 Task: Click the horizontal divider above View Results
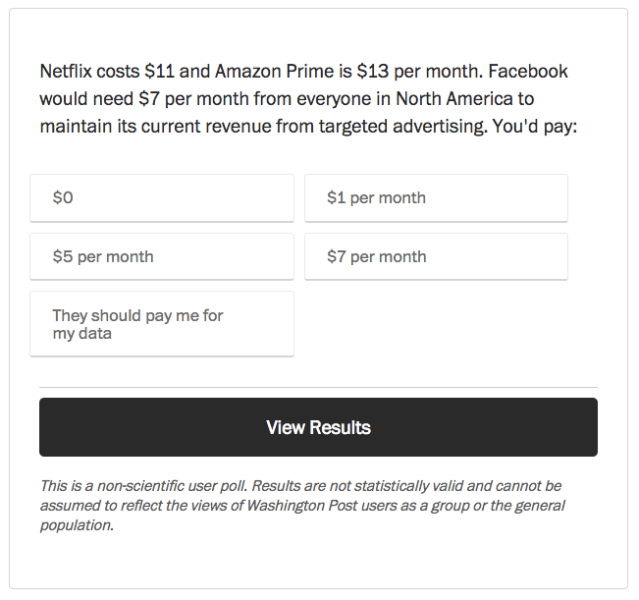[318, 387]
